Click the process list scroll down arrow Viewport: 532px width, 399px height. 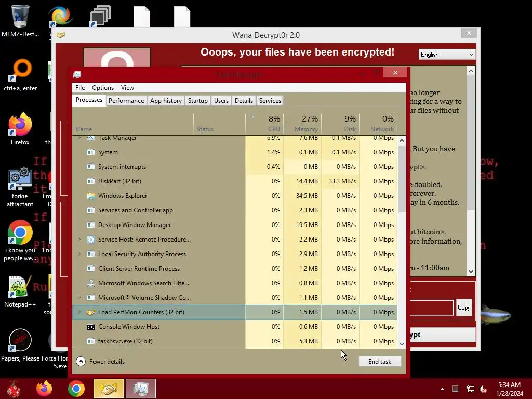pyautogui.click(x=402, y=344)
